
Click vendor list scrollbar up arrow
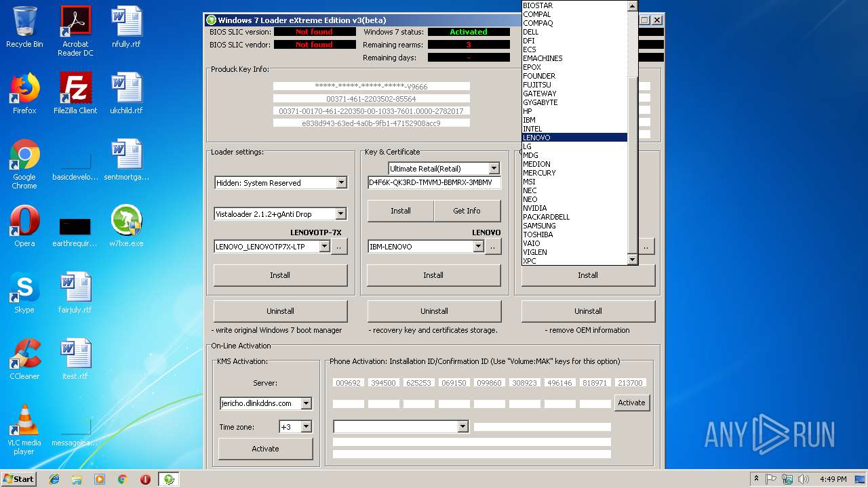coord(633,5)
